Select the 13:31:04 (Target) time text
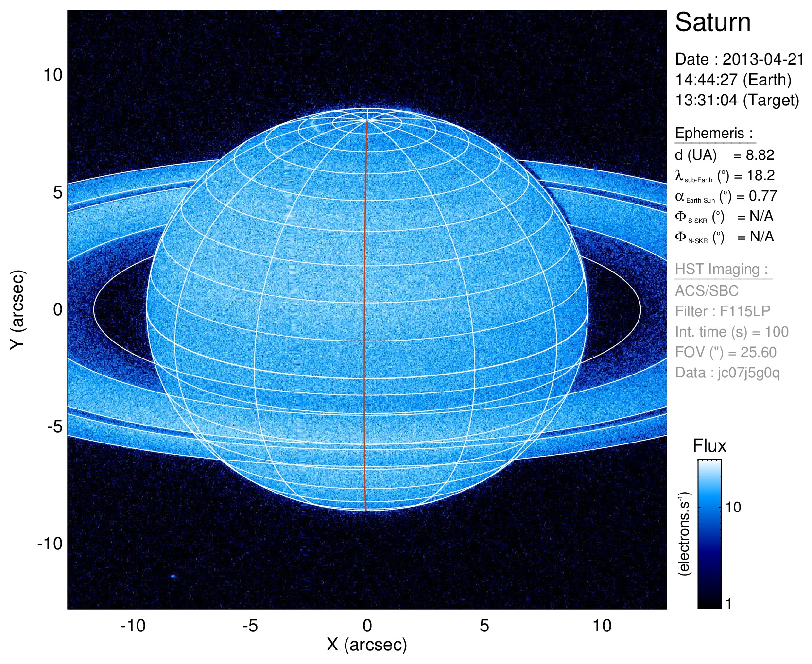 737,100
